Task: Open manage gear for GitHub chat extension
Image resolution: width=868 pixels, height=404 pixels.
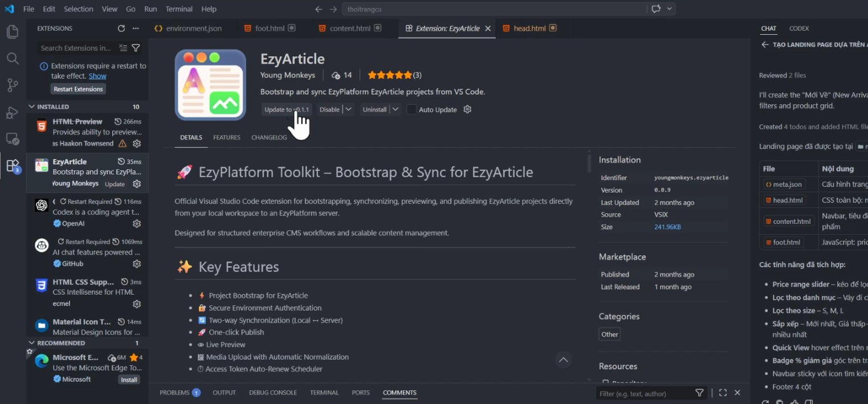Action: 137,264
